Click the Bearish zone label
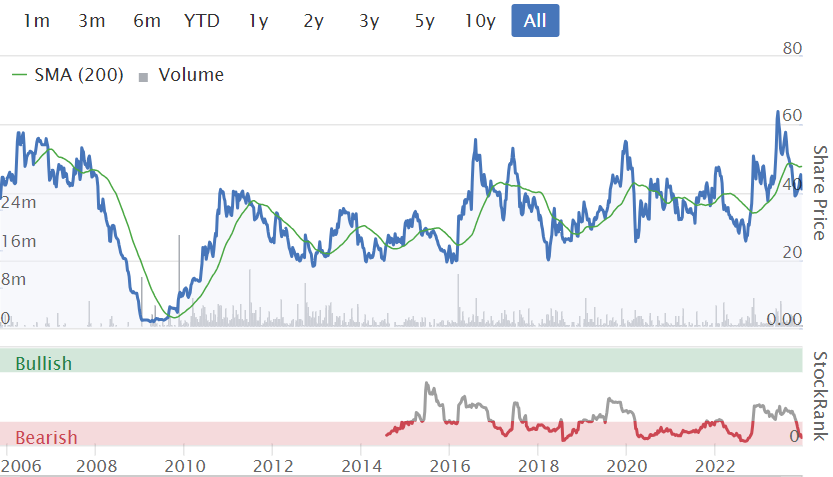This screenshot has width=833, height=477. click(x=46, y=438)
